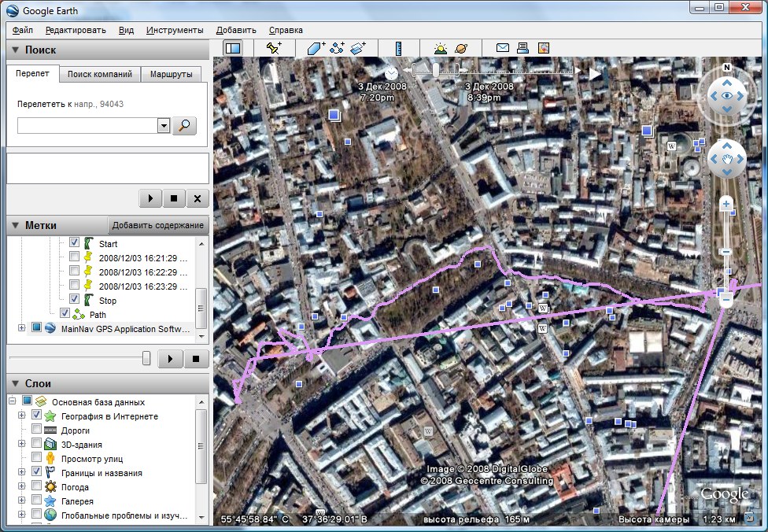
Task: Print the current map view
Action: point(522,48)
